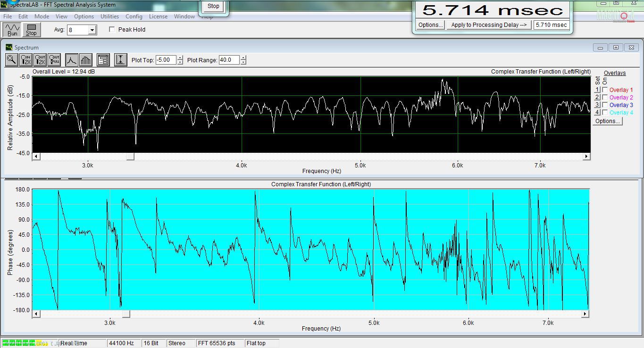
Task: Click the Overall Level = 12.94 dB readout
Action: point(64,72)
